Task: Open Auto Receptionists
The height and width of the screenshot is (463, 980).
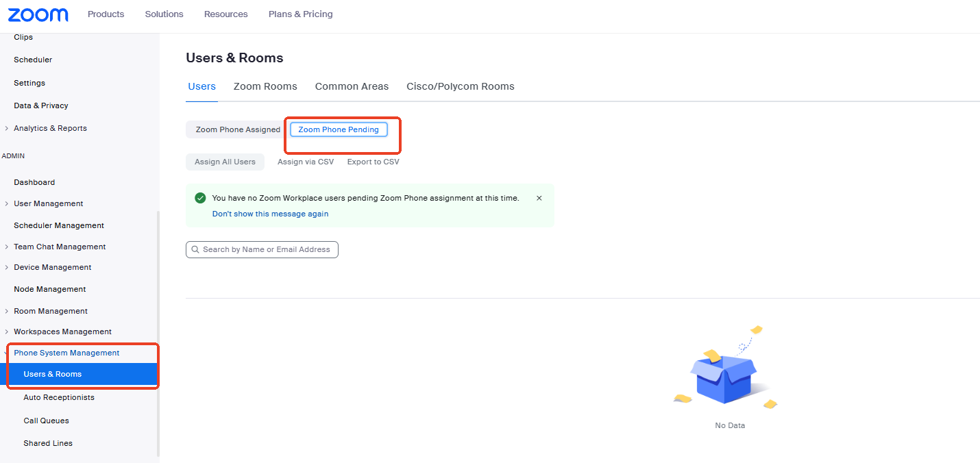Action: click(x=59, y=397)
